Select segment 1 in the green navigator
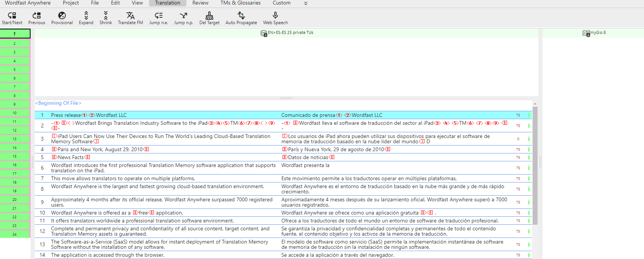This screenshot has height=259, width=644. [x=15, y=34]
